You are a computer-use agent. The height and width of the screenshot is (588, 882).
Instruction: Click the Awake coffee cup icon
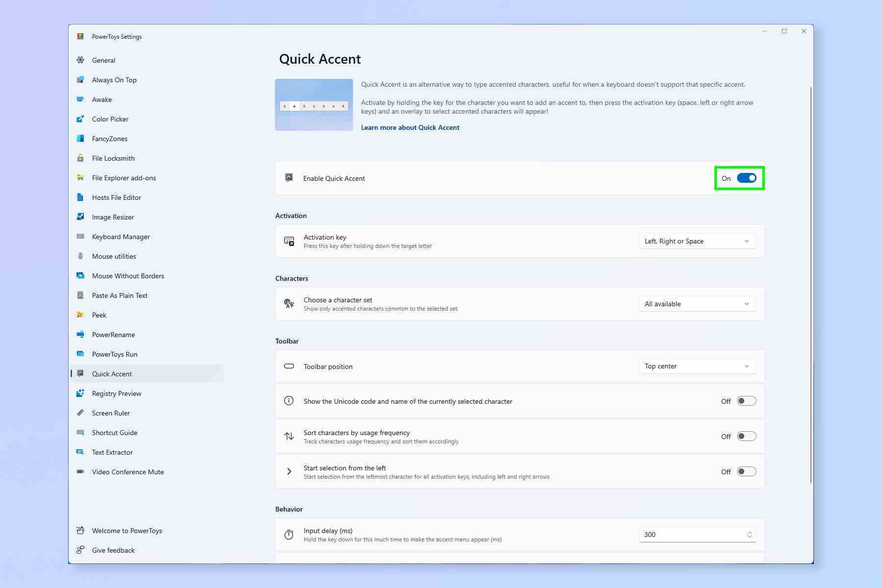(x=80, y=99)
